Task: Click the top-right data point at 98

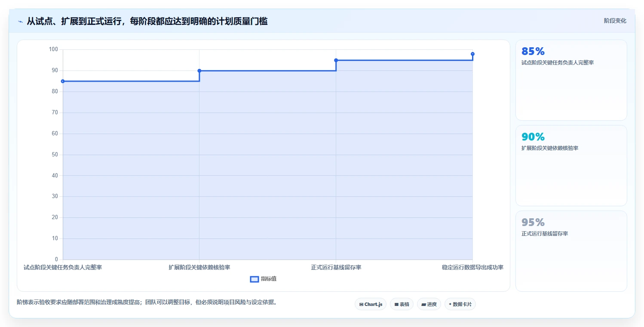Action: coord(472,54)
